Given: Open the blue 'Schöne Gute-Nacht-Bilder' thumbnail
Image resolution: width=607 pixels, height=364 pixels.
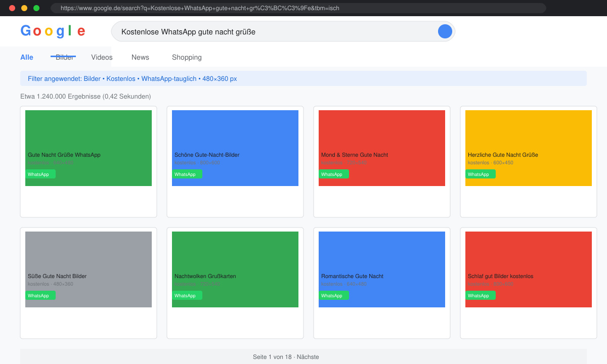Looking at the screenshot, I should tap(235, 148).
